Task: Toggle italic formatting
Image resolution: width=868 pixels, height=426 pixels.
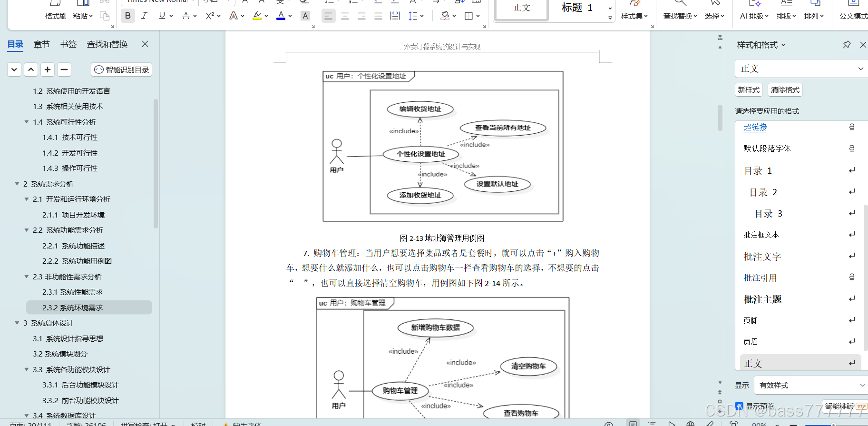Action: pyautogui.click(x=144, y=16)
